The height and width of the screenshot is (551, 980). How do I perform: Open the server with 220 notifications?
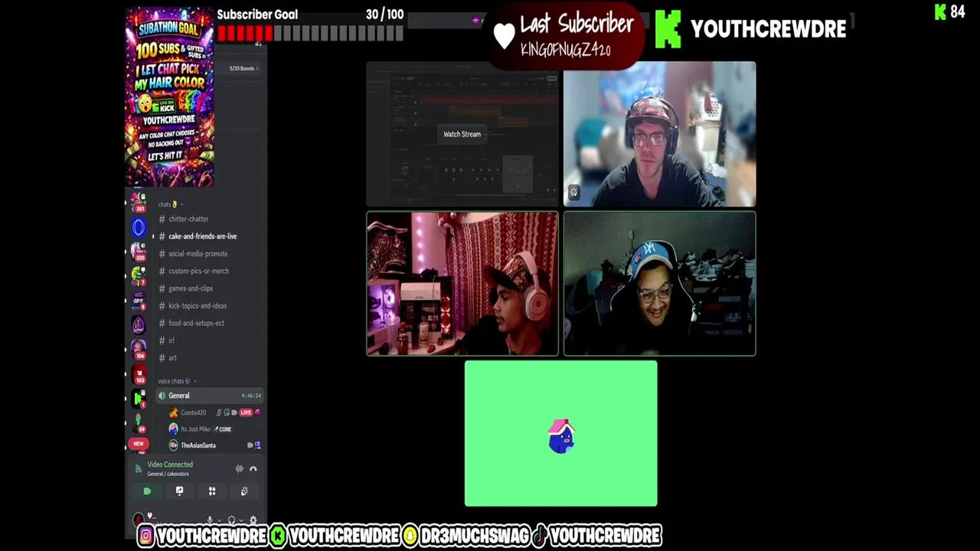pyautogui.click(x=138, y=251)
